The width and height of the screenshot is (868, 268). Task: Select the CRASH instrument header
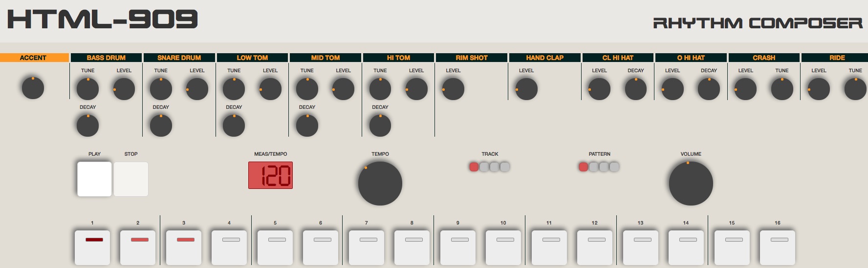point(764,58)
